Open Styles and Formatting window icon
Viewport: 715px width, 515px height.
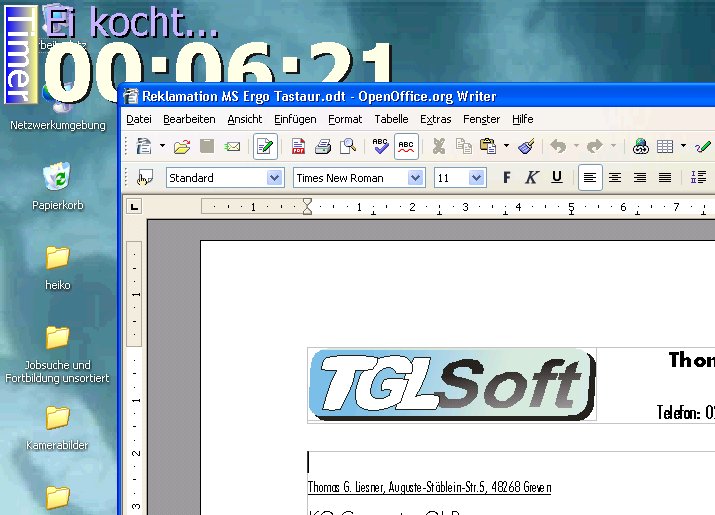pyautogui.click(x=145, y=178)
